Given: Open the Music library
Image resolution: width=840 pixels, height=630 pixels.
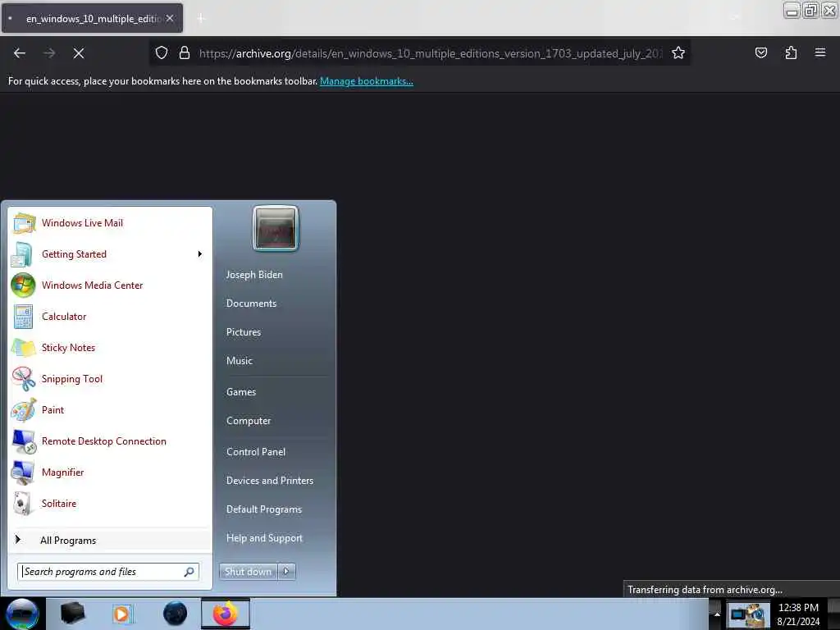Looking at the screenshot, I should (240, 361).
